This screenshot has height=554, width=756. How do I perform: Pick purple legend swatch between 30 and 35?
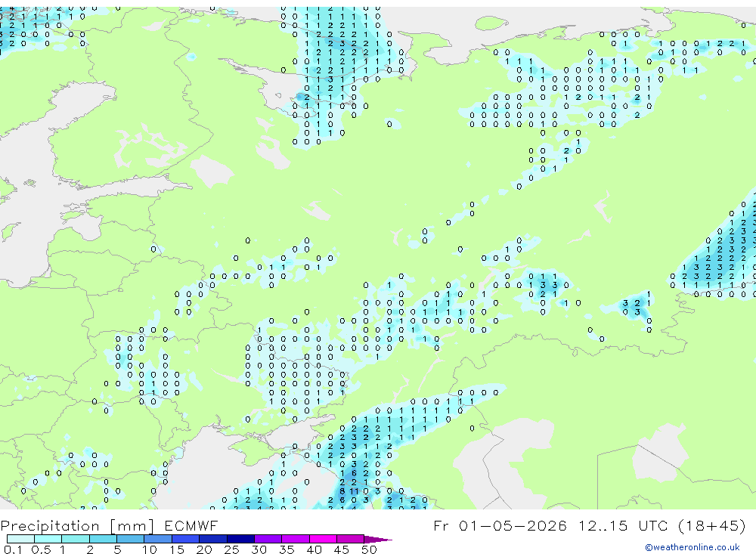[268, 539]
